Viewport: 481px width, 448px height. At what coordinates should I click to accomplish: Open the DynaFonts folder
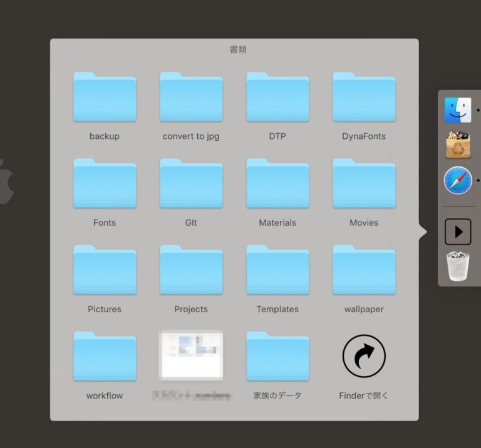[364, 98]
